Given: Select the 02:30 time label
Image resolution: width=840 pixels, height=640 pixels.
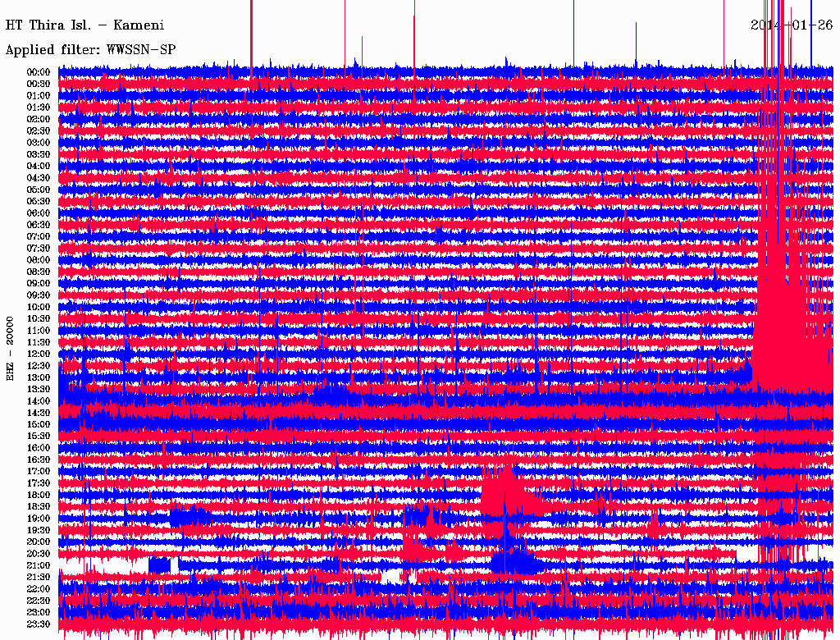Looking at the screenshot, I should [x=39, y=130].
